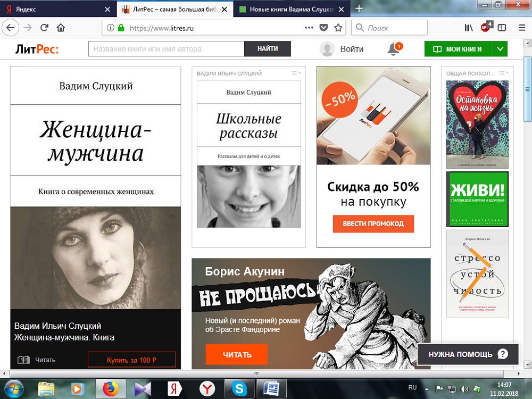The width and height of the screenshot is (532, 399).
Task: Click the browser Forward arrow
Action: click(x=28, y=28)
